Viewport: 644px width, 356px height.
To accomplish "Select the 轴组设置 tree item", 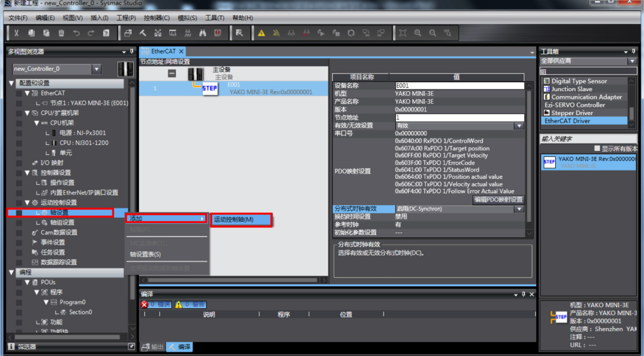I will click(62, 222).
